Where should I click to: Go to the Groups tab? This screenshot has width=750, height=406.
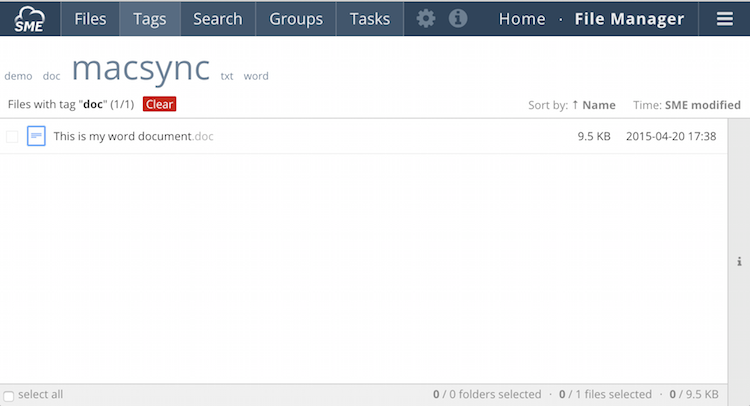point(296,19)
